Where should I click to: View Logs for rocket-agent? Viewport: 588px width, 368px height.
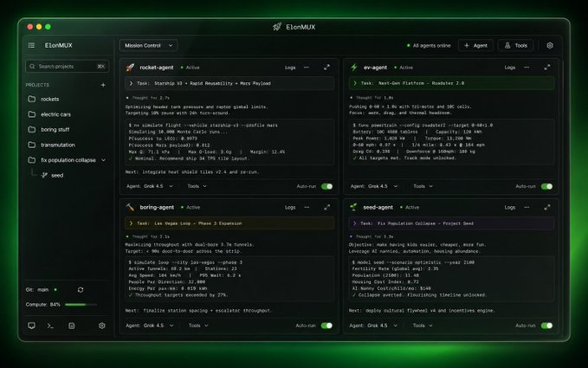click(x=290, y=68)
